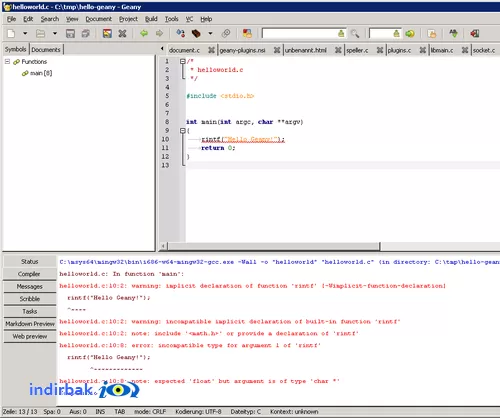
Task: Click the jump to line green button
Action: click(x=410, y=33)
